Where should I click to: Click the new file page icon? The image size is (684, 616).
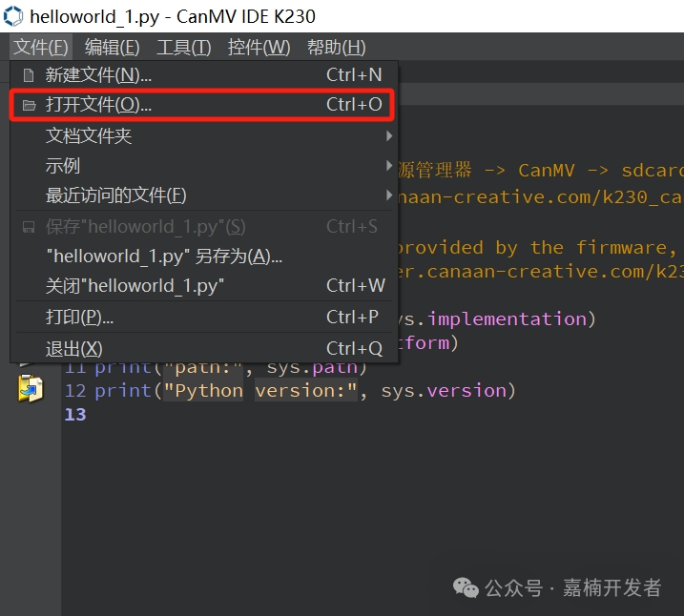tap(29, 75)
